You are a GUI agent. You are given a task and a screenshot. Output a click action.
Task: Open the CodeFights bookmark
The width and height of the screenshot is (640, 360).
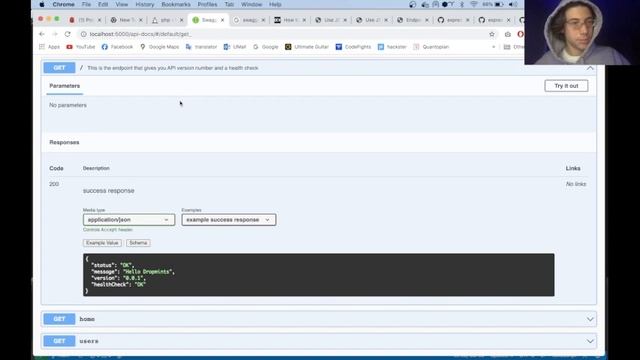(x=353, y=47)
